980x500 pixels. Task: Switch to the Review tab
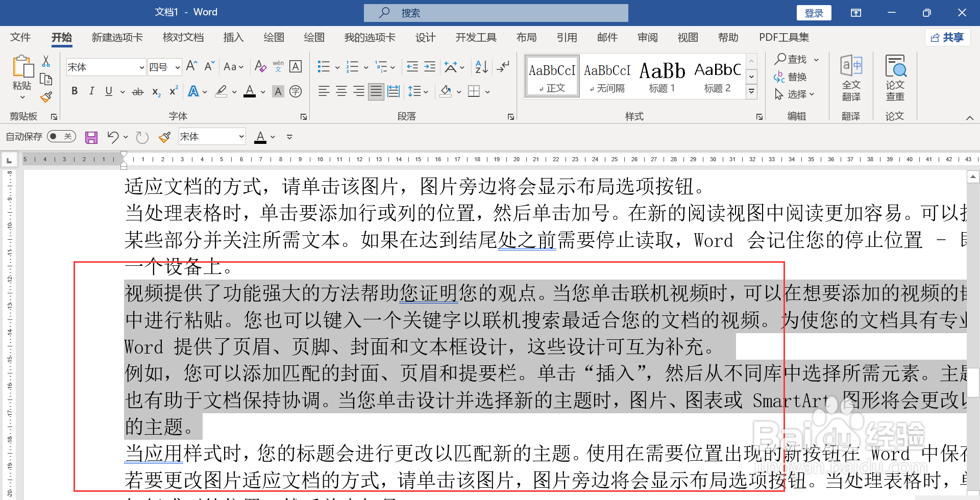[648, 37]
